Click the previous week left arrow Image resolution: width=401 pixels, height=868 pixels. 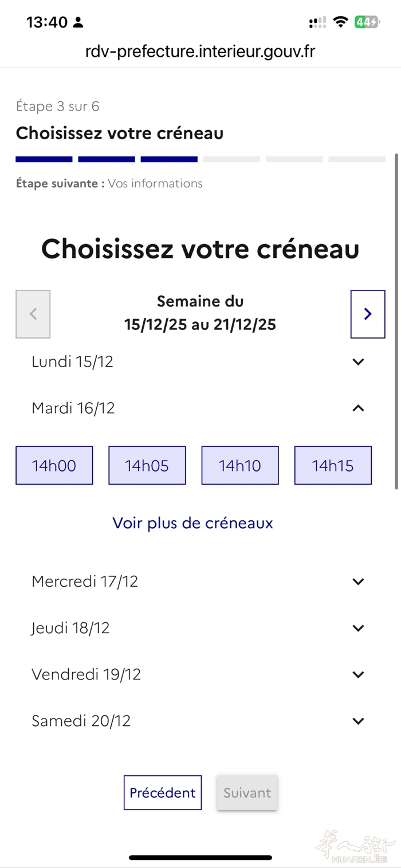coord(33,314)
